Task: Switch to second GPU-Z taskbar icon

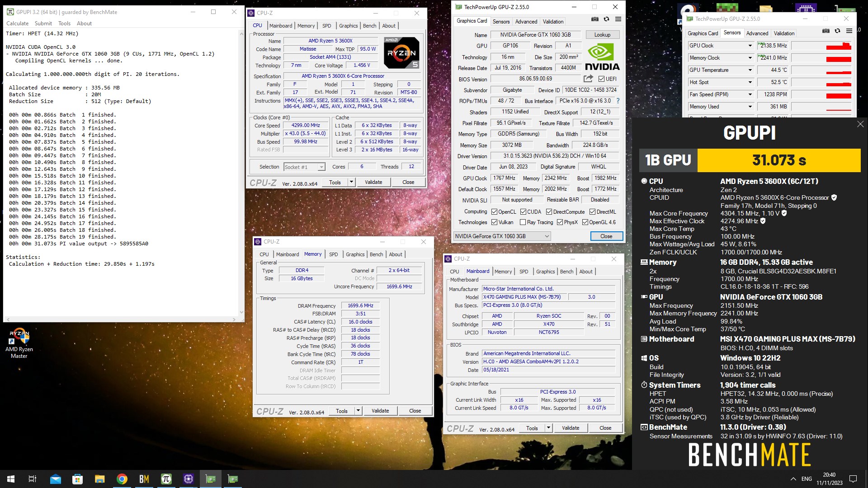Action: point(233,479)
